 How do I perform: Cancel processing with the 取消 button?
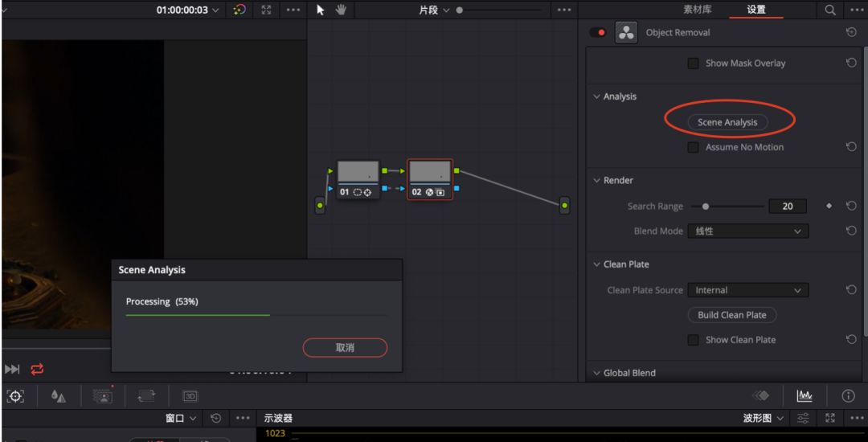[x=345, y=348]
